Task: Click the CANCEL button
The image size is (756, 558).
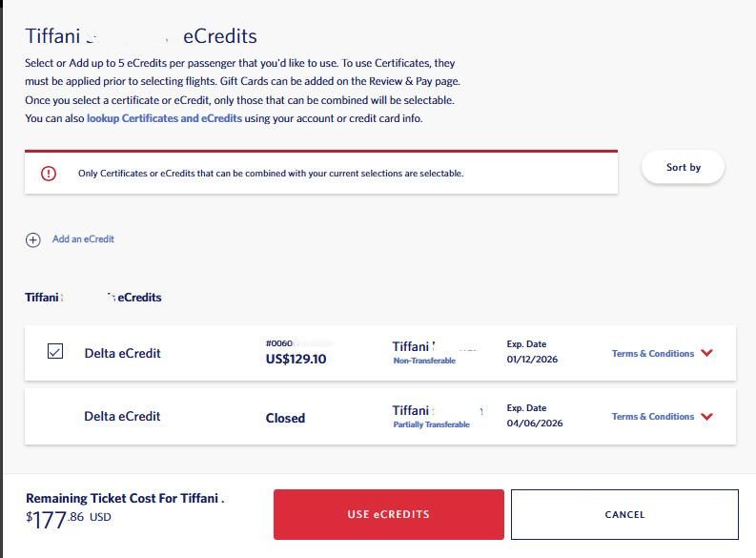Action: click(624, 514)
